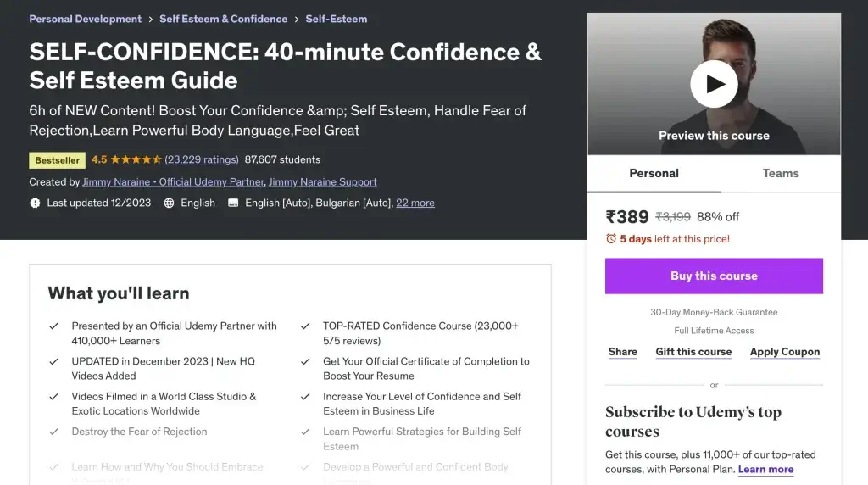Click the breadcrumb chevron after Personal Development

coord(151,19)
